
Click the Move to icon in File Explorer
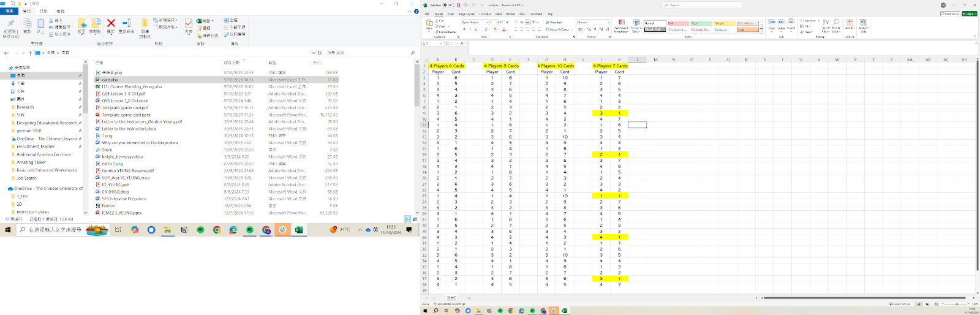click(82, 23)
